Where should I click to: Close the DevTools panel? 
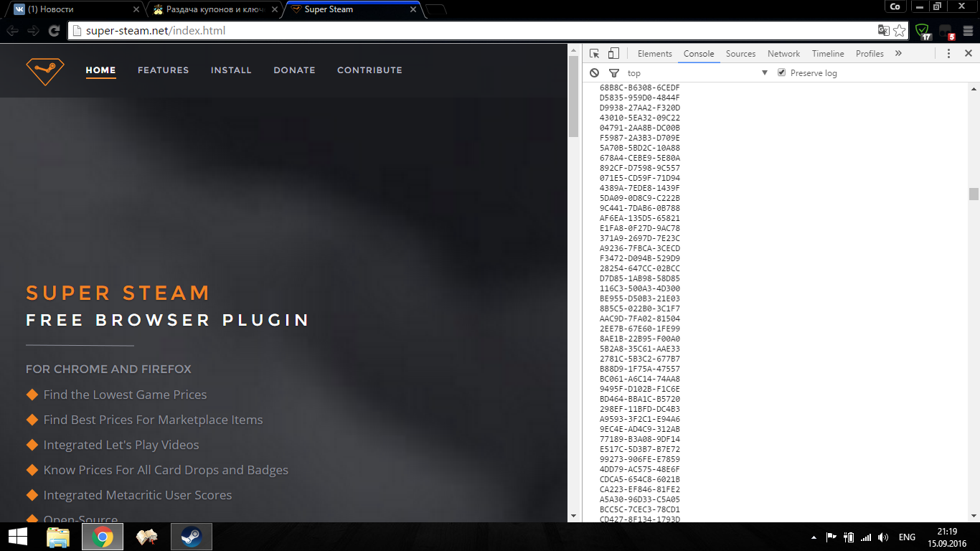(x=968, y=54)
